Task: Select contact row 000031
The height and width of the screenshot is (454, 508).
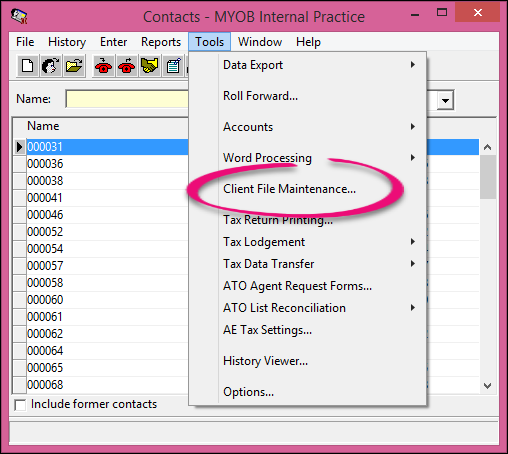Action: coord(107,147)
